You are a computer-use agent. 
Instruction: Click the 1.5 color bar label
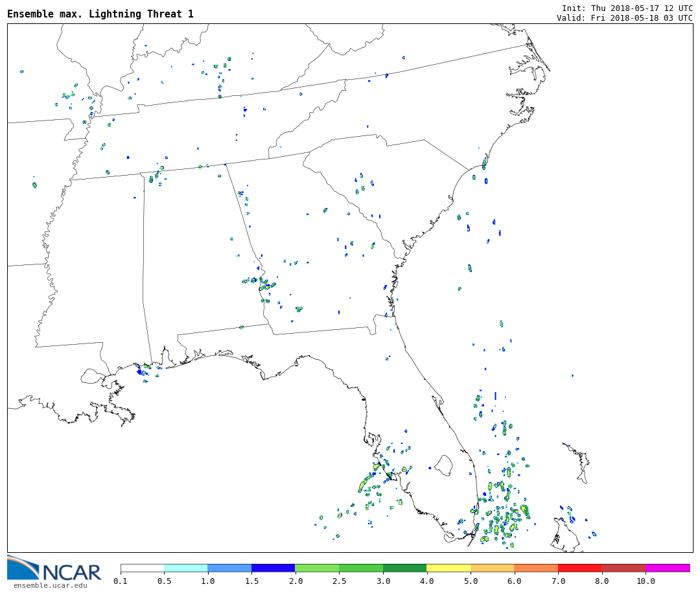[251, 581]
